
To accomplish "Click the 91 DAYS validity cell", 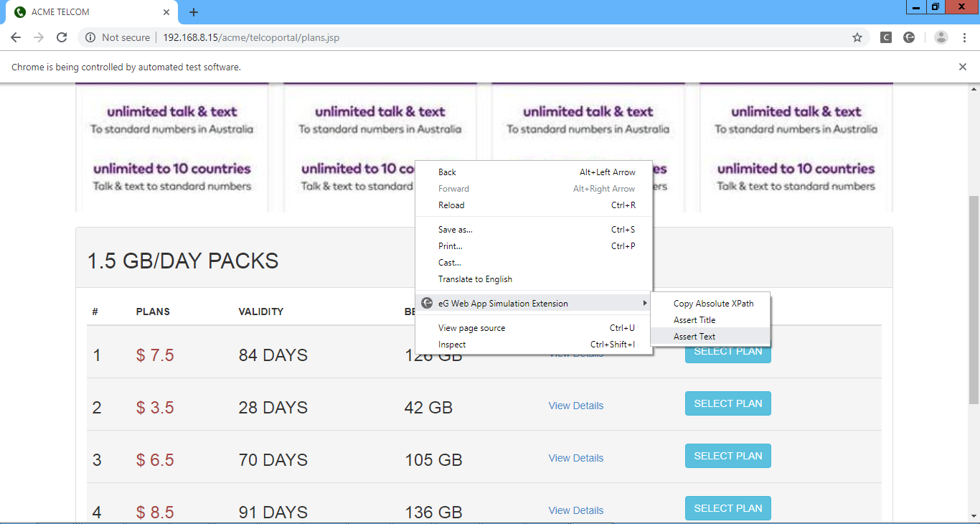I will coord(273,513).
